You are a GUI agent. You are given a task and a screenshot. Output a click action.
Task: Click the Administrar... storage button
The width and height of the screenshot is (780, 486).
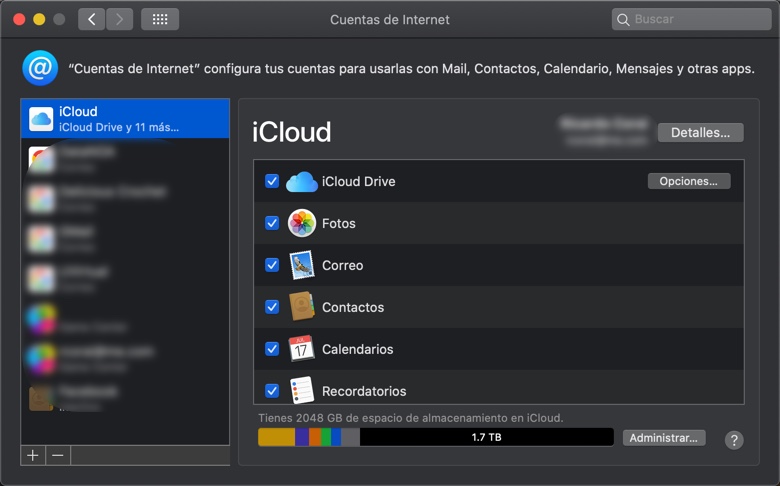[664, 438]
